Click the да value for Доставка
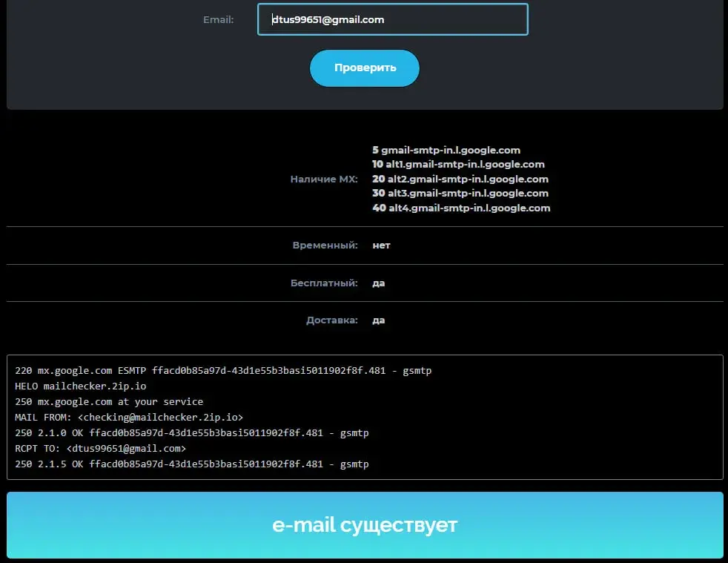The image size is (728, 563). click(378, 320)
